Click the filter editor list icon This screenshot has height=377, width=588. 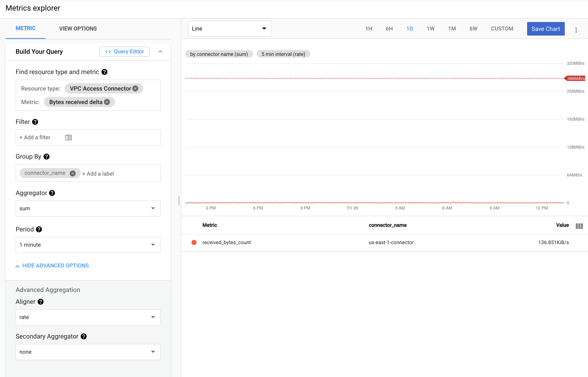[68, 137]
